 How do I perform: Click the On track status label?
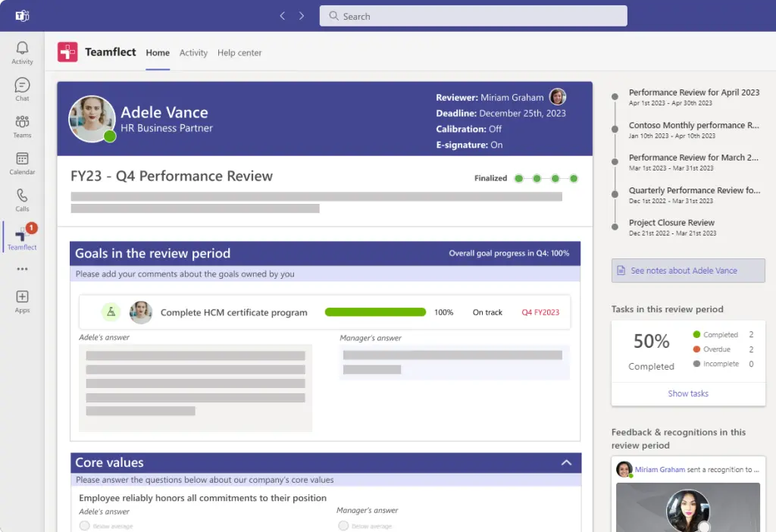[x=487, y=311]
